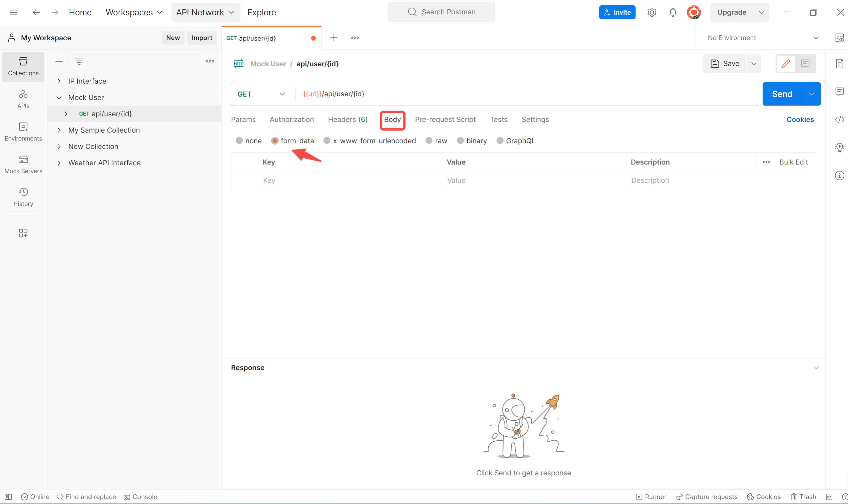The image size is (848, 504).
Task: Click the Collections panel icon
Action: pyautogui.click(x=23, y=68)
